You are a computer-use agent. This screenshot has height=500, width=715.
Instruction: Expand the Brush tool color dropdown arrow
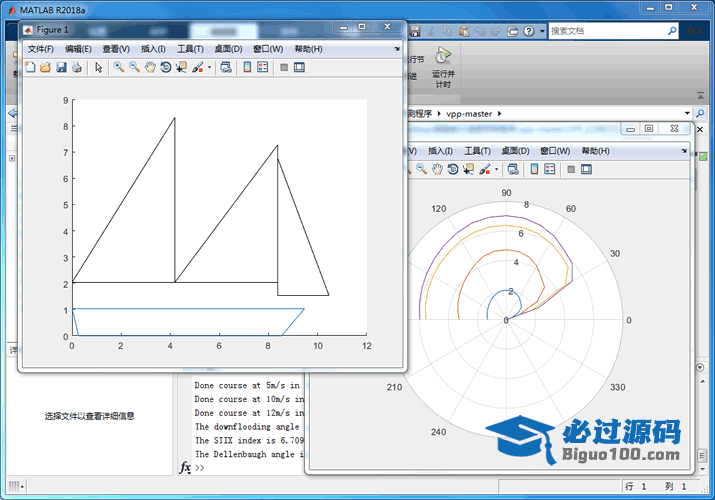[209, 68]
